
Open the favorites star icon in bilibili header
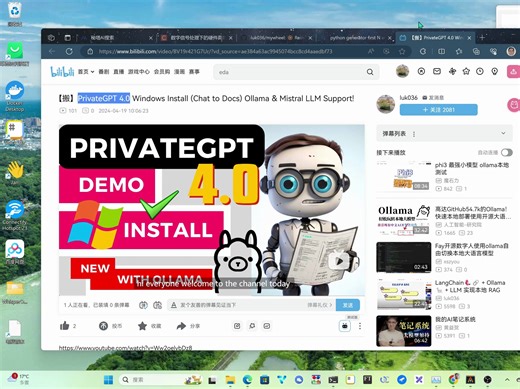466,71
